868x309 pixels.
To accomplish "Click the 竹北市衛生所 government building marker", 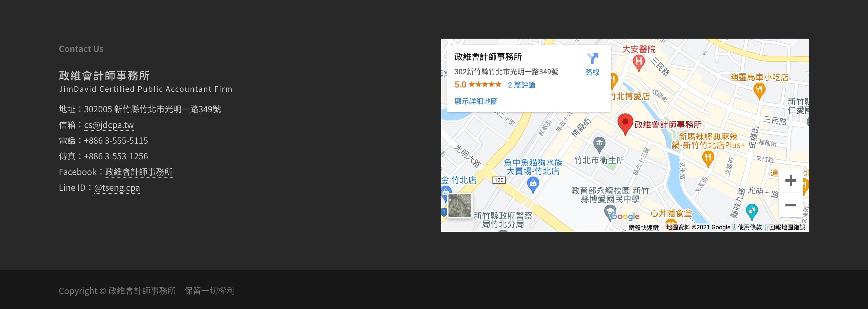I will coord(599,145).
